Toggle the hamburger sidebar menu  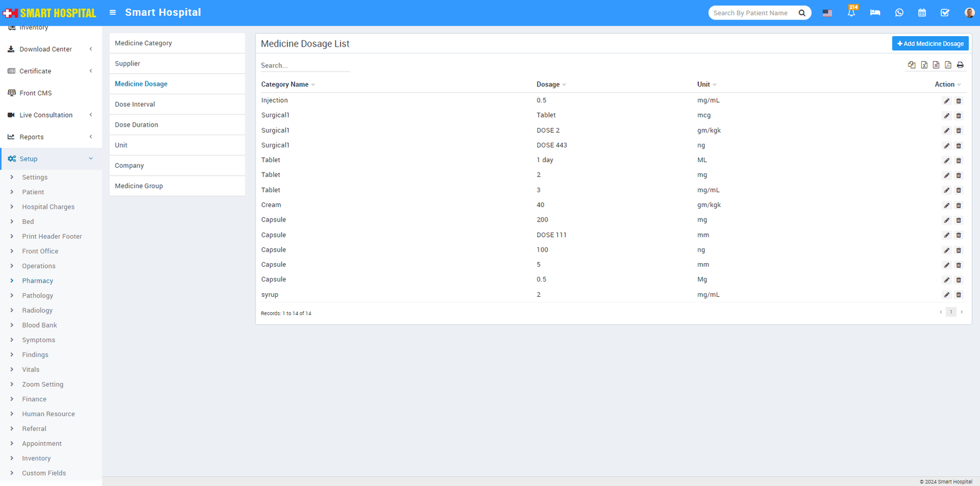(113, 13)
